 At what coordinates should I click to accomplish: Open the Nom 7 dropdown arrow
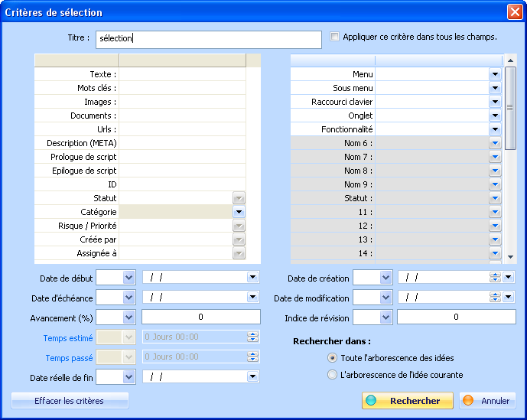coord(495,157)
